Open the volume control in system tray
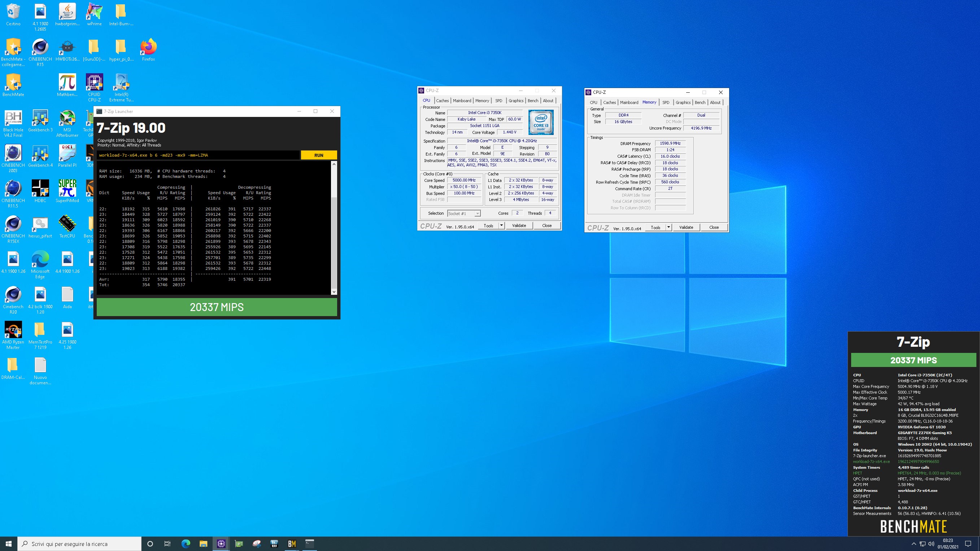Viewport: 980px width, 551px height. coord(931,544)
